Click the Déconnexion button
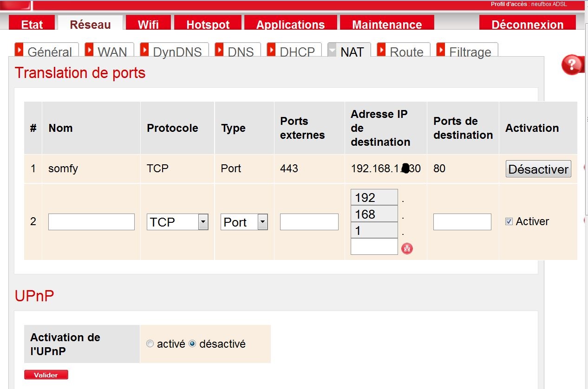The width and height of the screenshot is (588, 389). pos(527,24)
